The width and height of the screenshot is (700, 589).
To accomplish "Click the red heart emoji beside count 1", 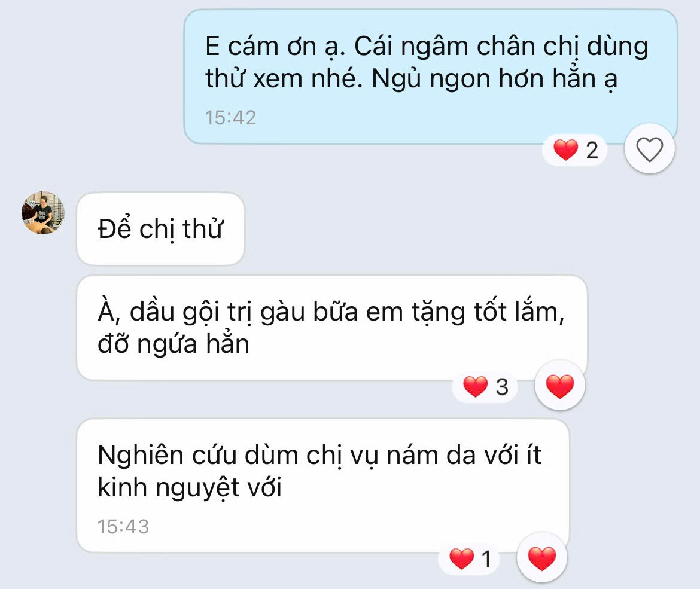I will 461,559.
